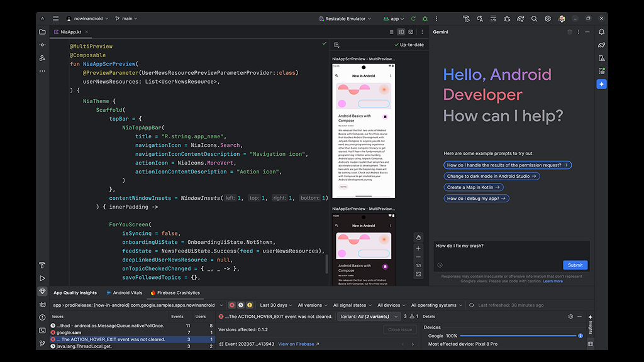The width and height of the screenshot is (644, 362).
Task: Open the All versions filter dropdown
Action: pyautogui.click(x=313, y=305)
